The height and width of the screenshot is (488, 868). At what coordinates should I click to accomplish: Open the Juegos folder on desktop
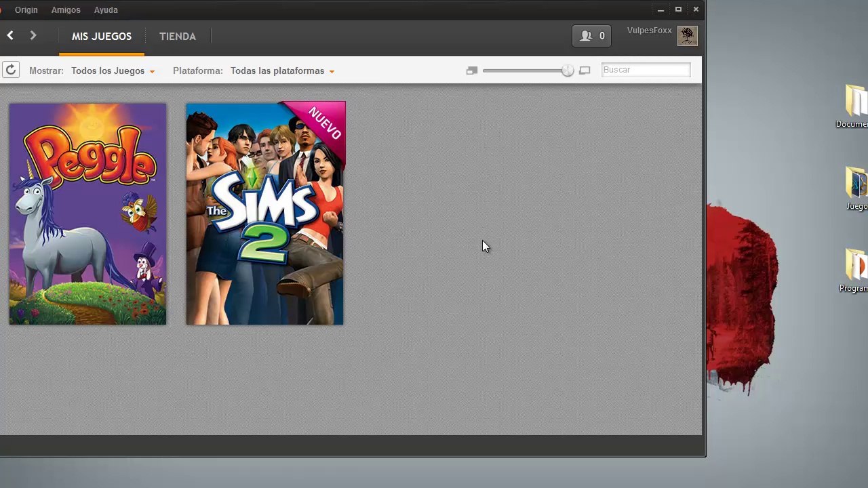tap(856, 188)
